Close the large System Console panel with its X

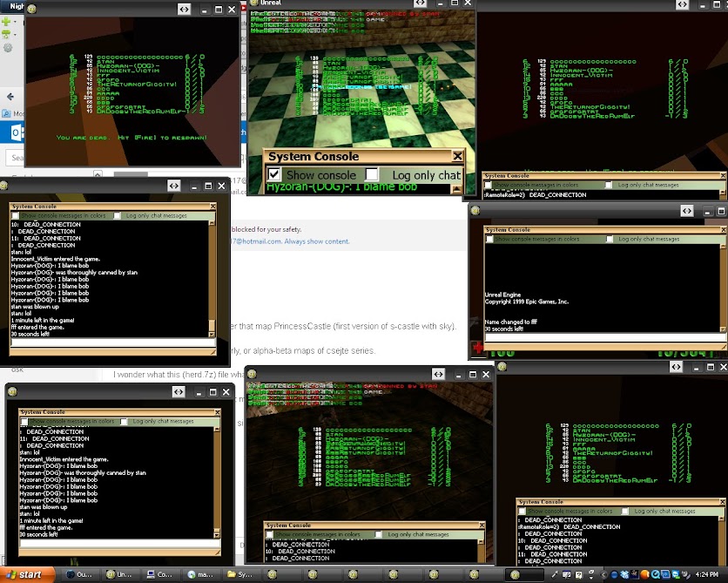(457, 156)
